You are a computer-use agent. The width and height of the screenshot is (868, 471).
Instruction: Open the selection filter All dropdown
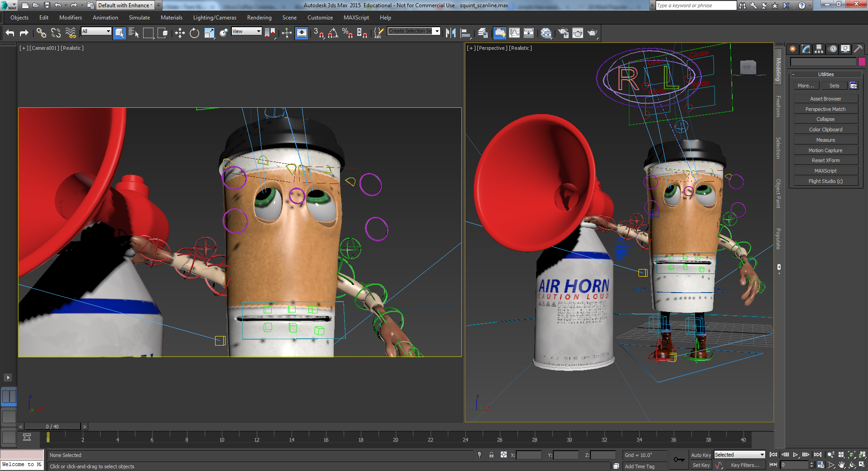tap(96, 31)
